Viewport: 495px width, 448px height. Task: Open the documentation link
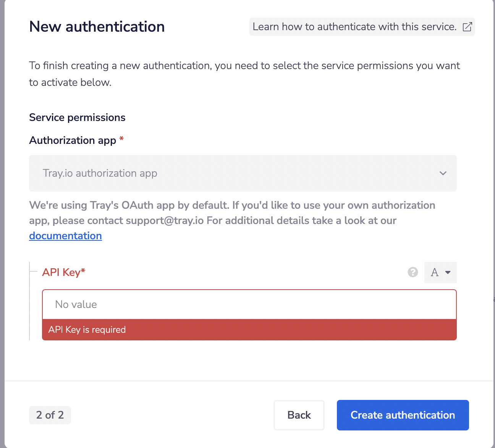(65, 235)
